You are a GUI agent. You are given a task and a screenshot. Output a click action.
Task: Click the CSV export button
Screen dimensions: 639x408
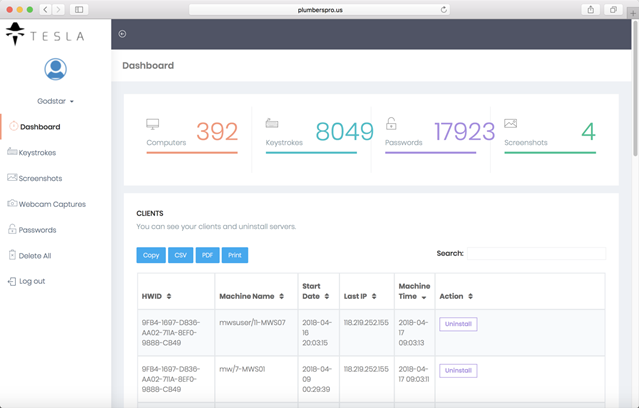click(x=181, y=255)
